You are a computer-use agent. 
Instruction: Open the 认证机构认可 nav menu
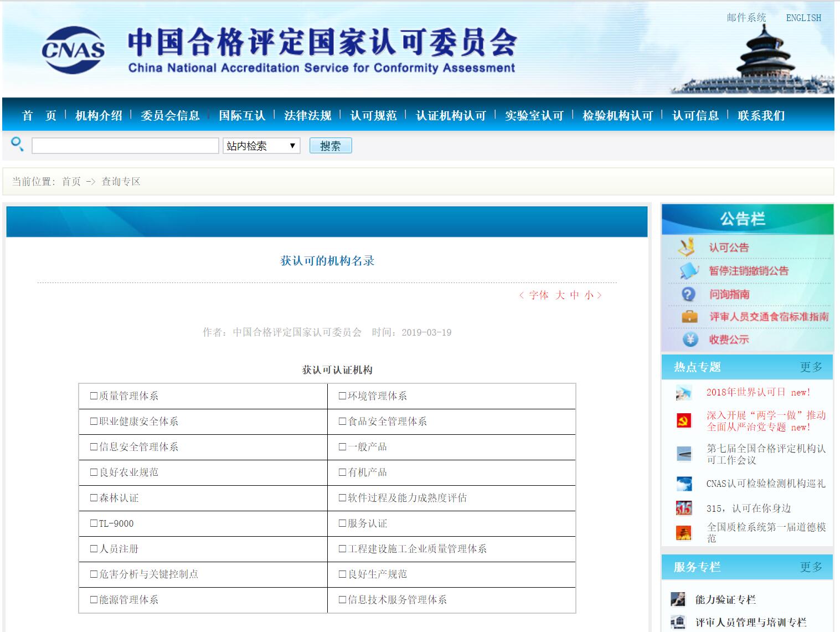point(451,115)
